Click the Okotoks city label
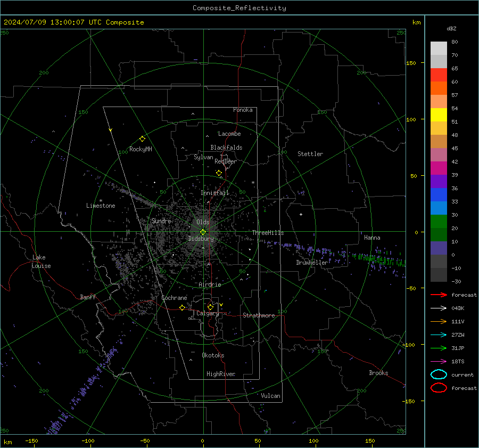 [213, 355]
